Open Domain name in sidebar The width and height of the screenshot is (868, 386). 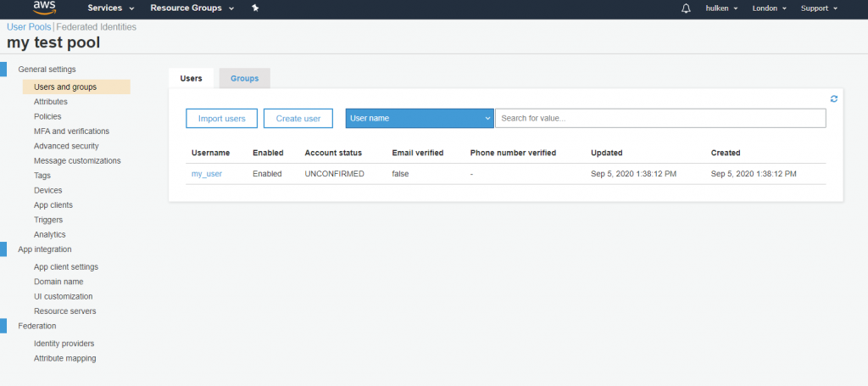pyautogui.click(x=58, y=282)
